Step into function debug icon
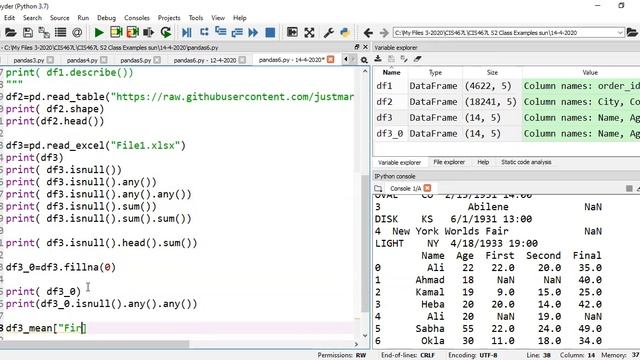 coord(220,32)
